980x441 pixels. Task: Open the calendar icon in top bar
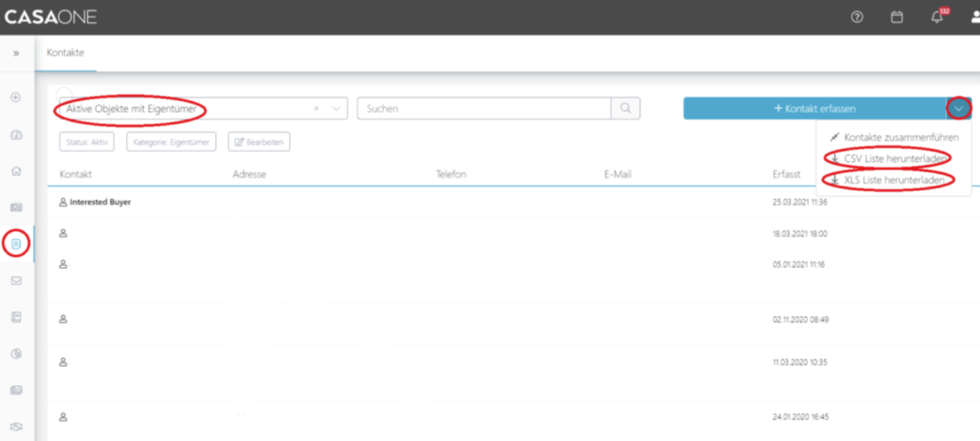click(897, 17)
